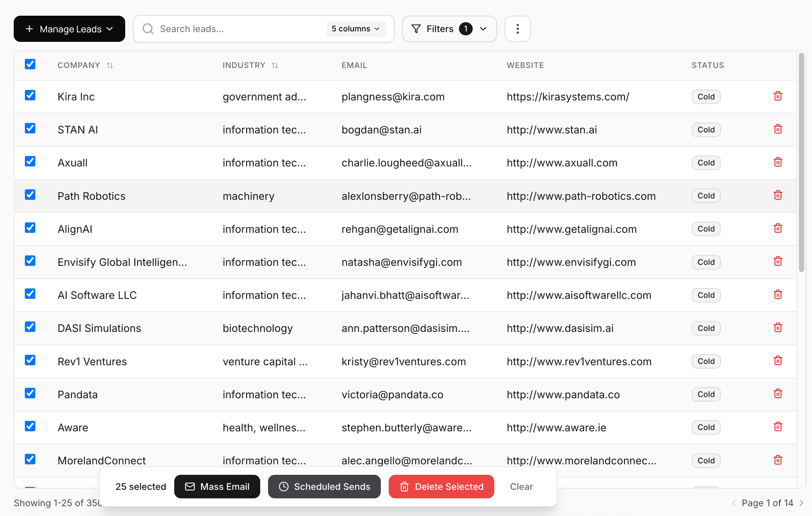Click trash icon for Path Robotics row

point(778,196)
